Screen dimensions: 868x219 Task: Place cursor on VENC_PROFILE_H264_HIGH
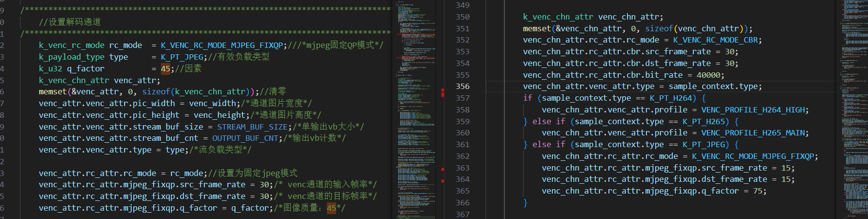point(754,110)
